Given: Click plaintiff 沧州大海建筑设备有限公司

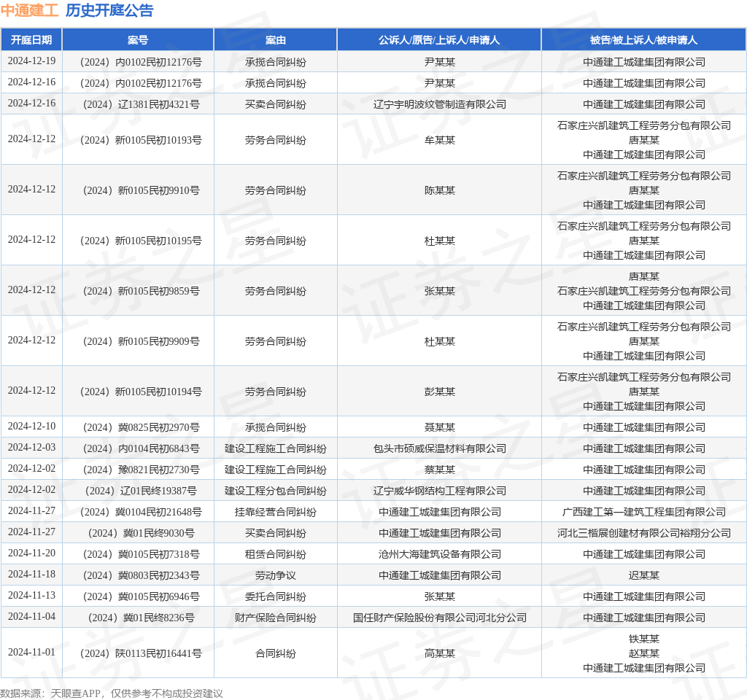Looking at the screenshot, I should [x=439, y=554].
